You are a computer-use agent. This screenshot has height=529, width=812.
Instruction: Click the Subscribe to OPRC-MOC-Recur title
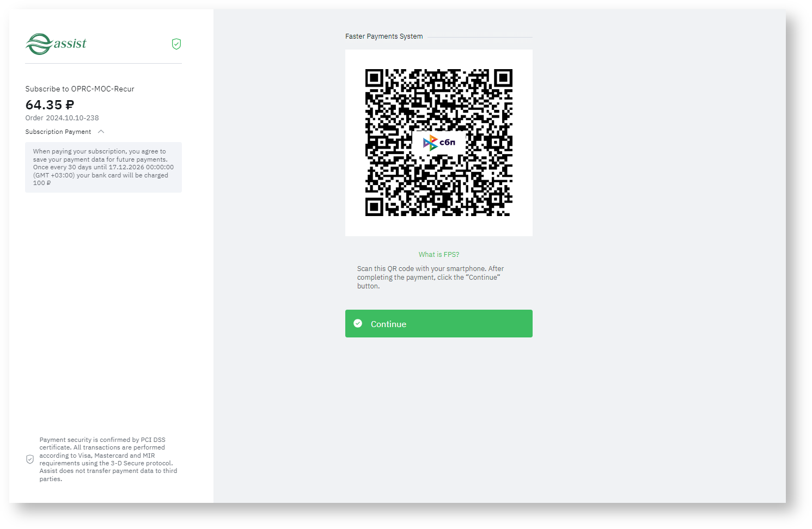80,89
